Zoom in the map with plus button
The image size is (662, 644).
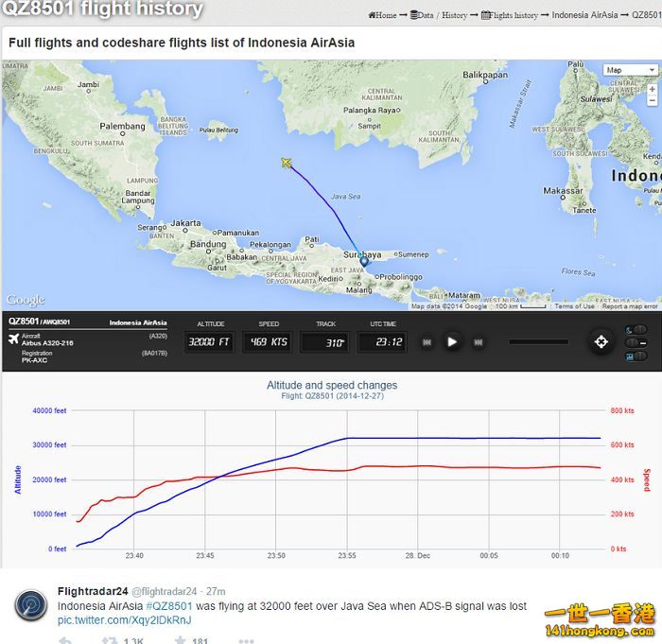pyautogui.click(x=652, y=89)
